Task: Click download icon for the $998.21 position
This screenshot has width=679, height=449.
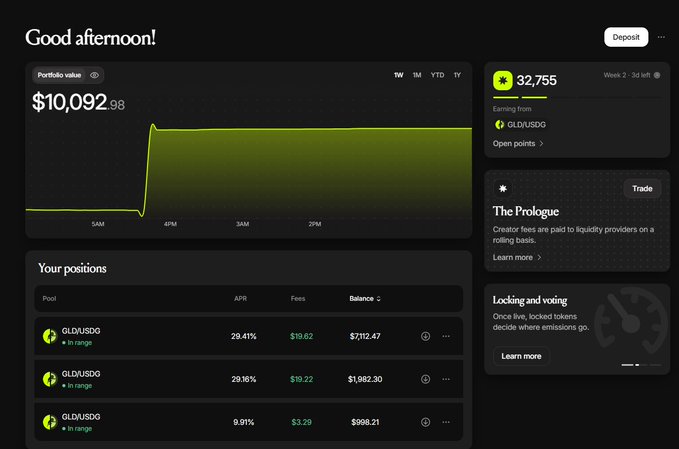Action: pyautogui.click(x=426, y=422)
